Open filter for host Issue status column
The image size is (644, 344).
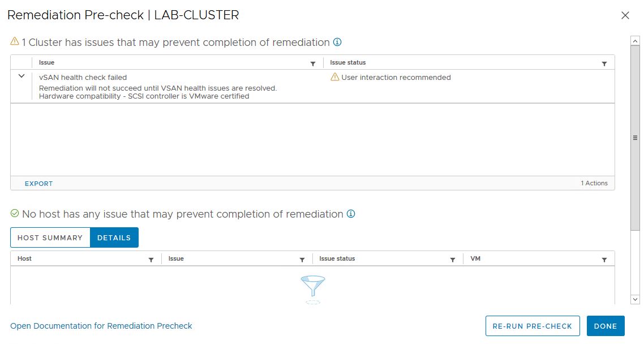click(453, 260)
